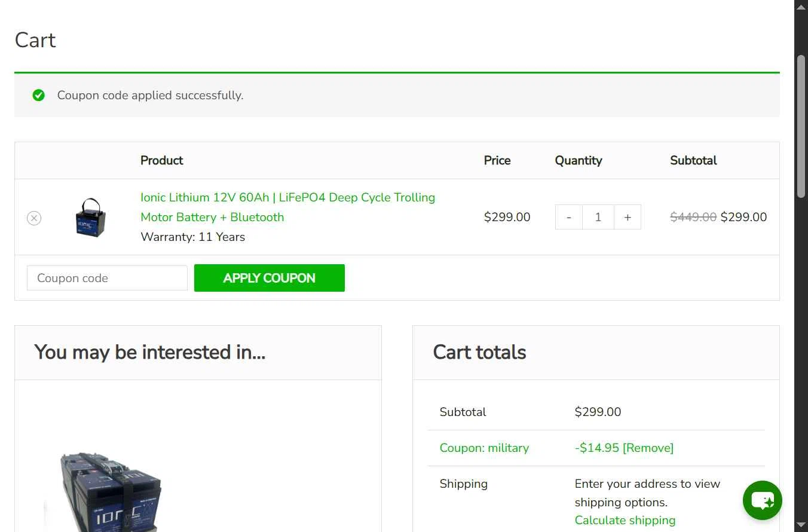This screenshot has width=808, height=532.
Task: Select the 'Coupon code applied successfully.' message
Action: point(150,95)
